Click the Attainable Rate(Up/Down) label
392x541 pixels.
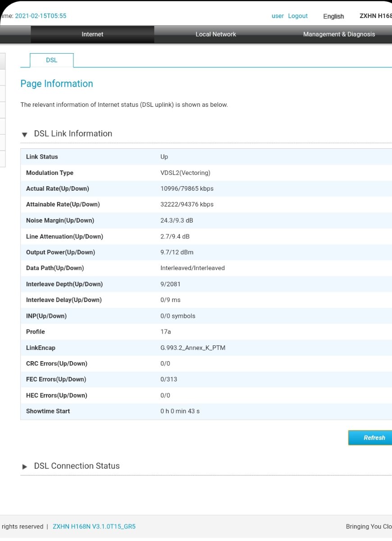coord(63,204)
